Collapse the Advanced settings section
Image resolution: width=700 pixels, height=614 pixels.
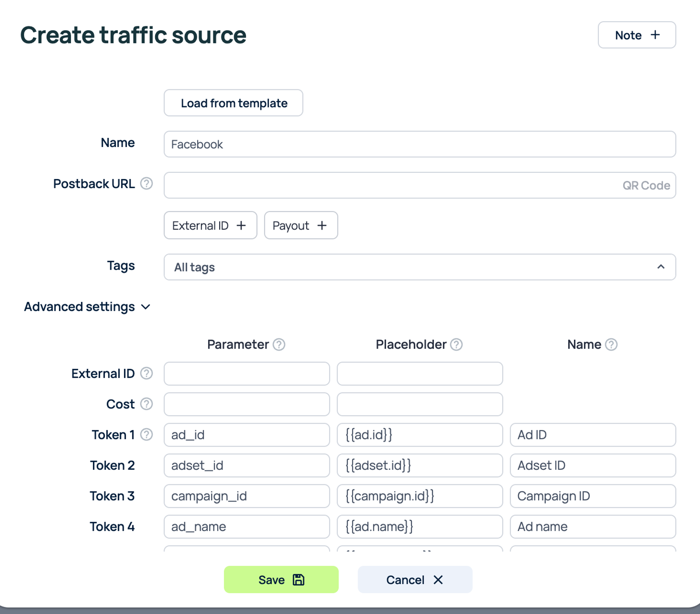tap(87, 307)
